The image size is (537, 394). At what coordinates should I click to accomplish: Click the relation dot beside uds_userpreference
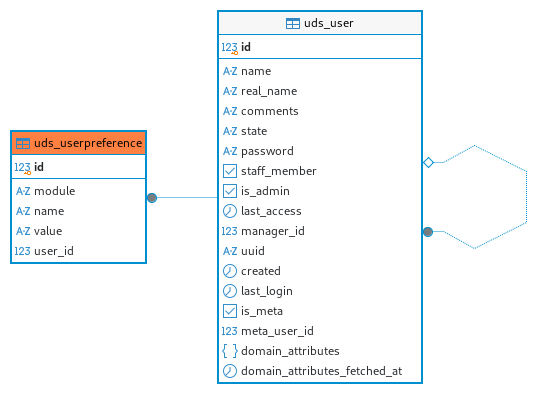point(152,198)
